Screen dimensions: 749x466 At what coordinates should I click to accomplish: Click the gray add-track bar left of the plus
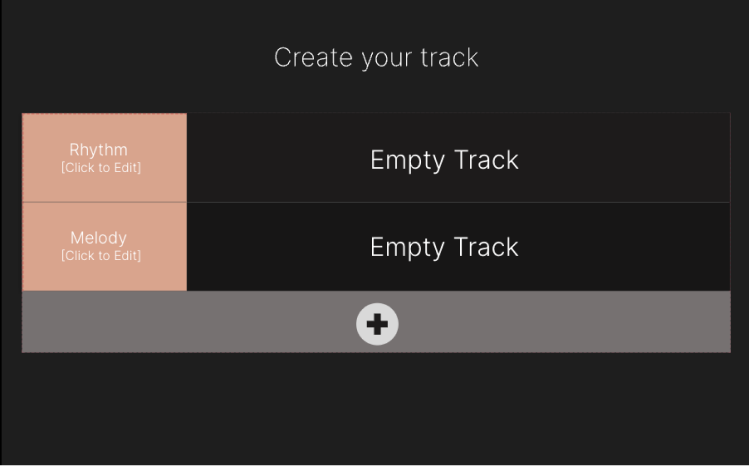(x=189, y=322)
